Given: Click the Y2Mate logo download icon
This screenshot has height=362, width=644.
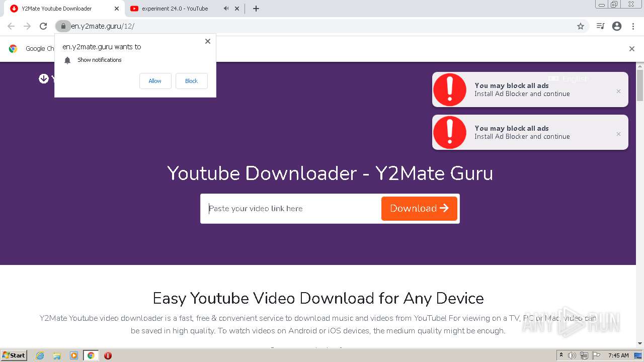Looking at the screenshot, I should point(44,78).
